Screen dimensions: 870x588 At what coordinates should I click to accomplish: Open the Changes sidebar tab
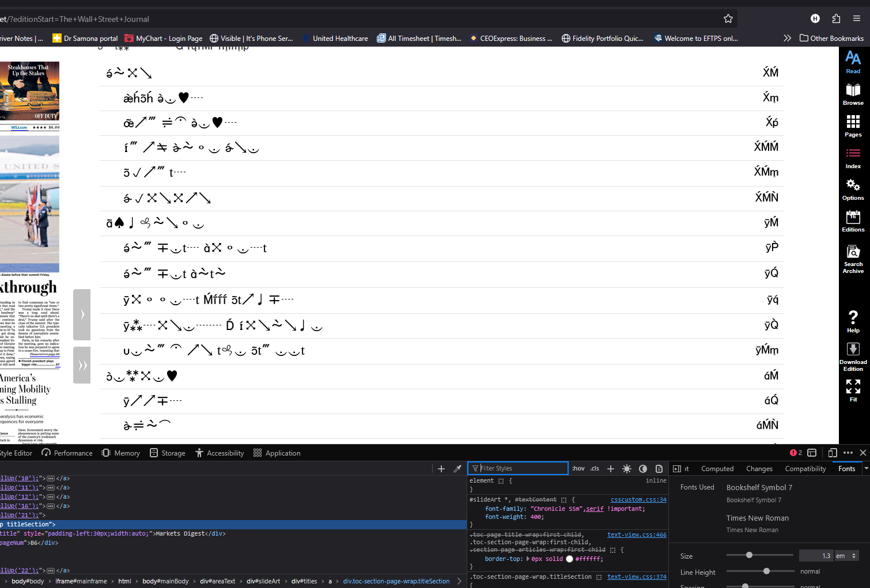[759, 469]
